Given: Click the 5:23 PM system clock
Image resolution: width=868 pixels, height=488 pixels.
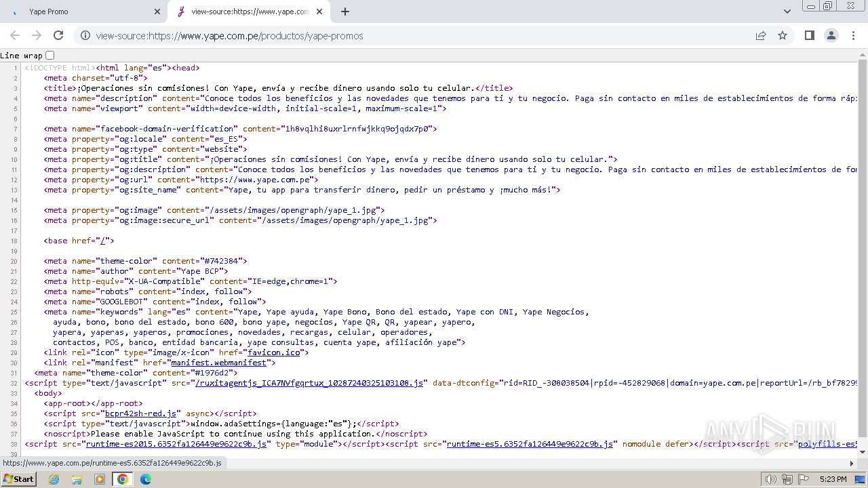Looking at the screenshot, I should point(833,479).
